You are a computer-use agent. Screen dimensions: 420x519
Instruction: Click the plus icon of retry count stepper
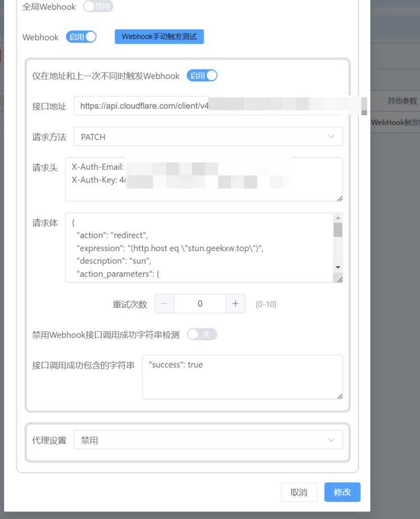click(235, 304)
